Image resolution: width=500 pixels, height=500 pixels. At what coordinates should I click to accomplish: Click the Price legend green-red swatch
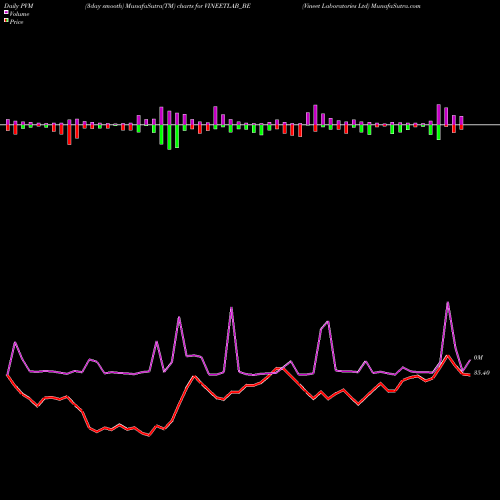tap(6, 21)
